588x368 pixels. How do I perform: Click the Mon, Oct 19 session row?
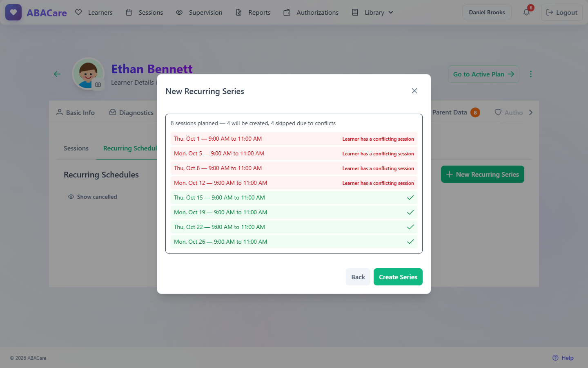294,212
